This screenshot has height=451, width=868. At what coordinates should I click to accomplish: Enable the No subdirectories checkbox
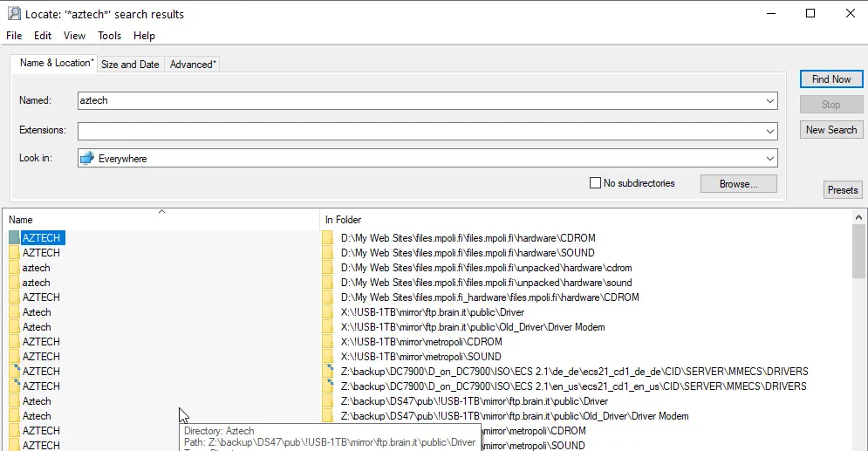[x=595, y=183]
